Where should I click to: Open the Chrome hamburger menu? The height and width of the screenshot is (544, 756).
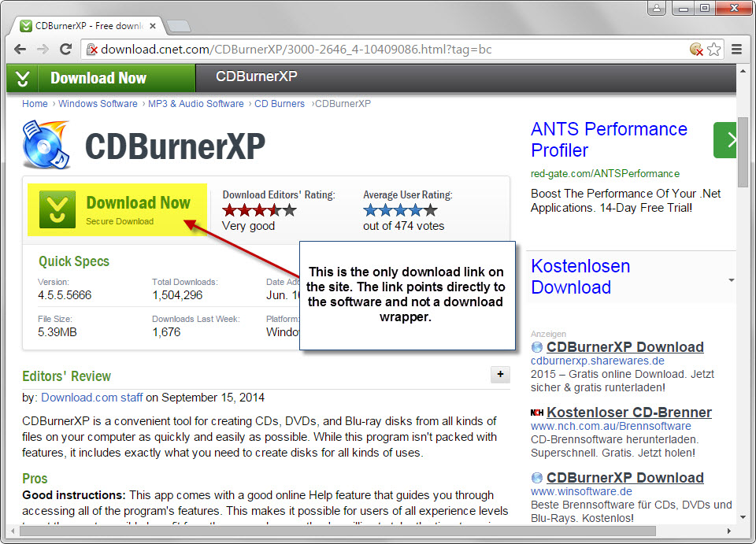tap(737, 49)
